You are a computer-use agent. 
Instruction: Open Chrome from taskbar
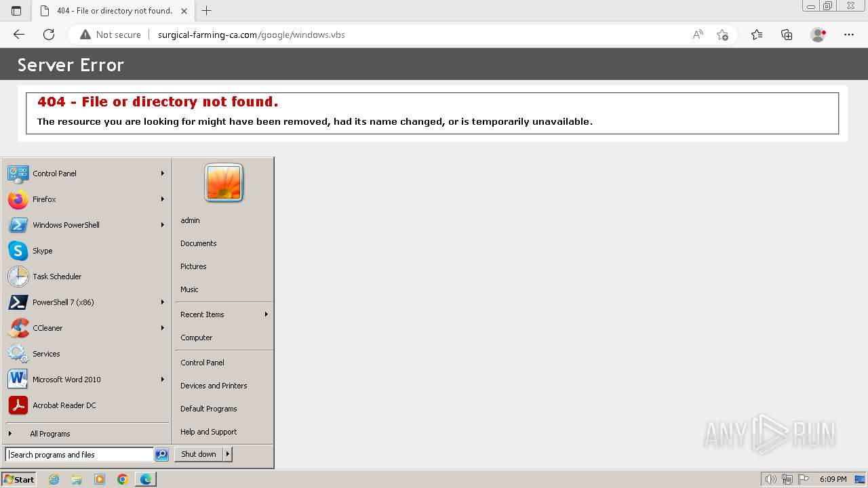point(123,479)
